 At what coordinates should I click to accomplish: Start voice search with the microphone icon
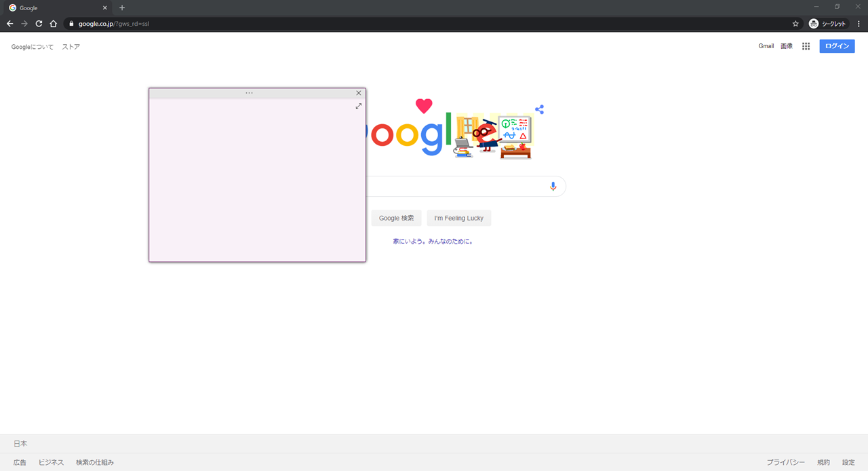coord(553,186)
